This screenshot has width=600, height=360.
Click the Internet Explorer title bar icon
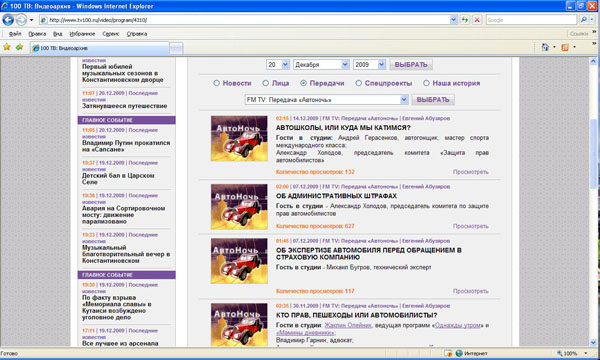[x=4, y=6]
